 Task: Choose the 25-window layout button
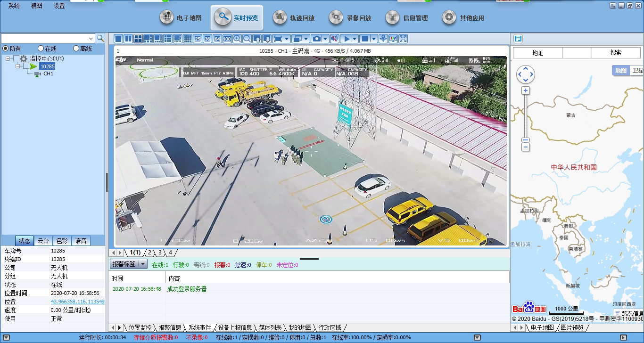coord(197,39)
